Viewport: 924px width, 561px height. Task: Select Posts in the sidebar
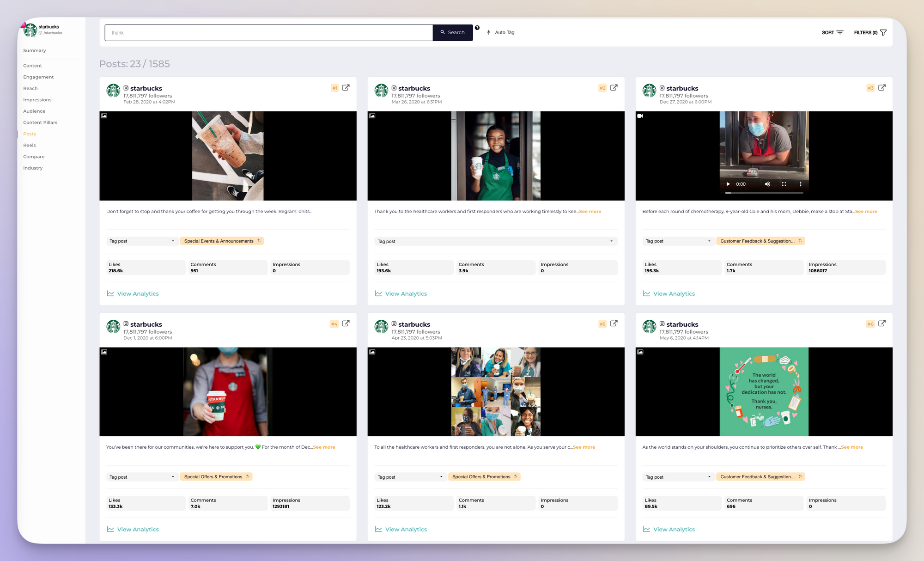pyautogui.click(x=30, y=134)
